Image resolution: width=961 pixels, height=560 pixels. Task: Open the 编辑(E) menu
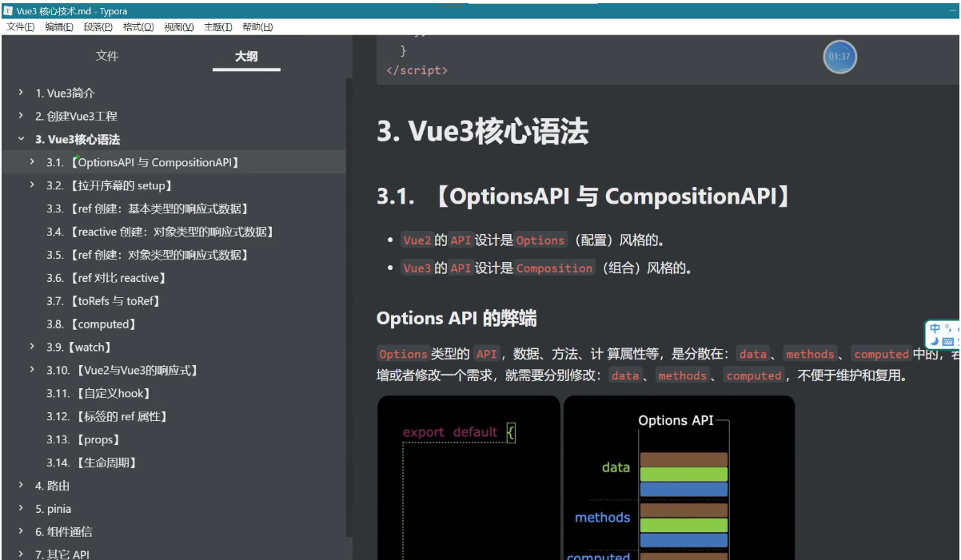pos(59,27)
